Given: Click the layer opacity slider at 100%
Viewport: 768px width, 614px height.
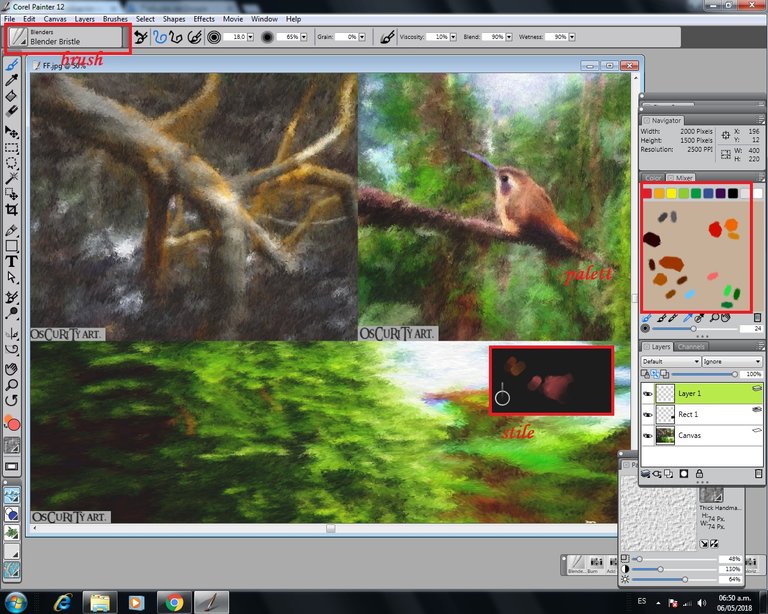Looking at the screenshot, I should 704,374.
